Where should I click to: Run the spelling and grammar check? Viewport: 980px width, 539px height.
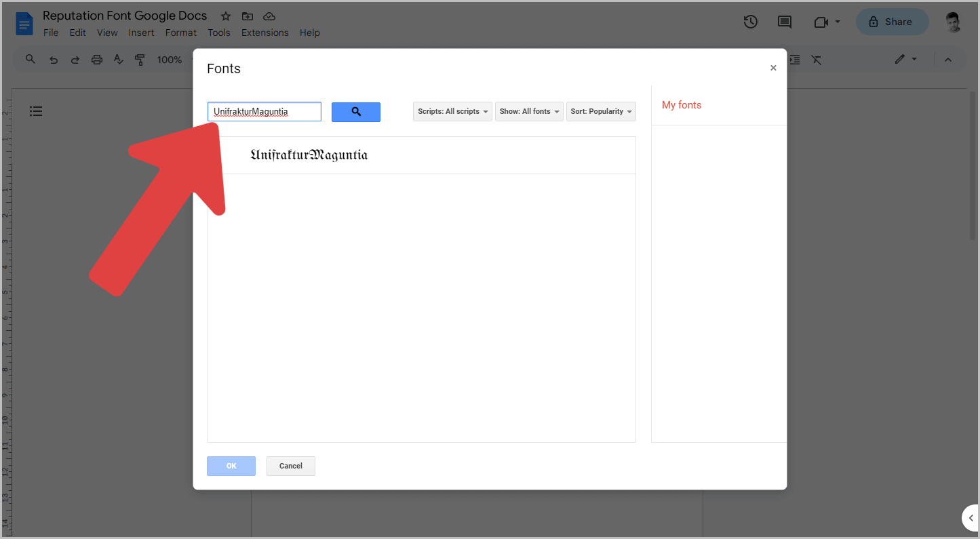click(x=118, y=60)
